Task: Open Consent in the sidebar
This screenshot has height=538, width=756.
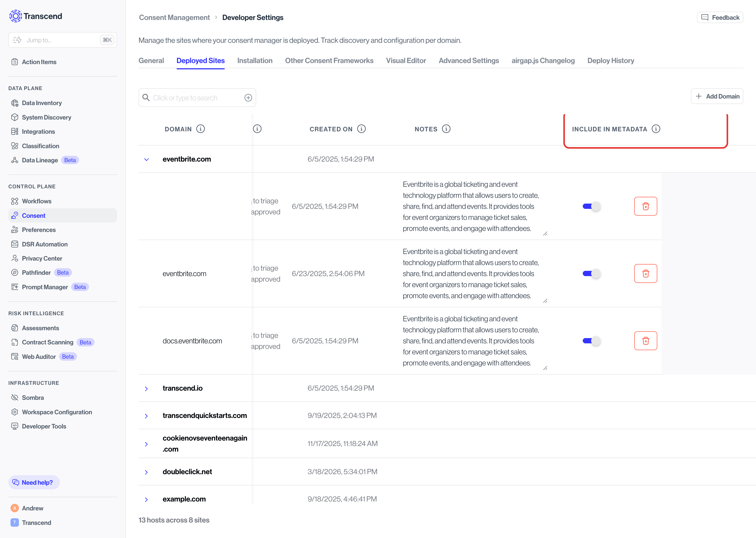Action: (x=62, y=215)
